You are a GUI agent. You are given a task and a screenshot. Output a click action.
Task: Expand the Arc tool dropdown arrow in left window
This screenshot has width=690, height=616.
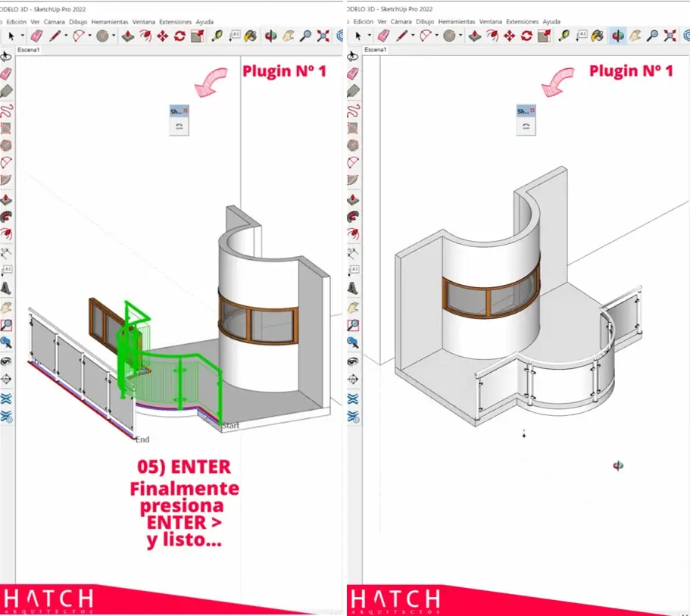pos(89,36)
